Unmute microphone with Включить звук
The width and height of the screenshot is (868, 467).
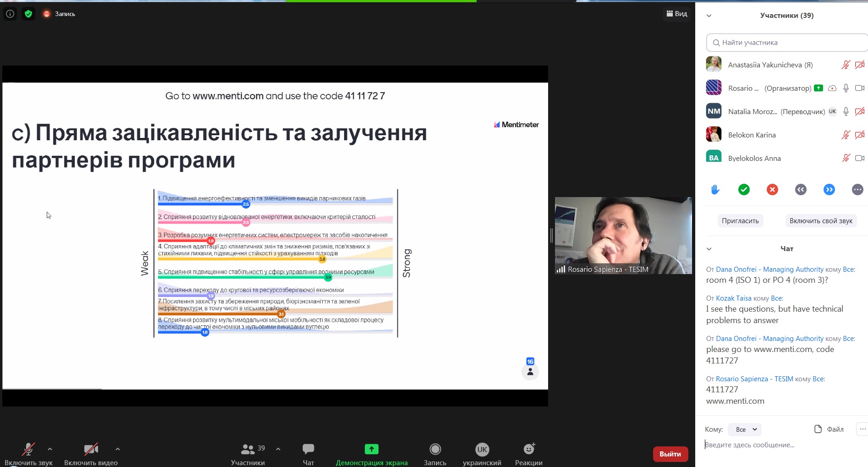point(28,454)
